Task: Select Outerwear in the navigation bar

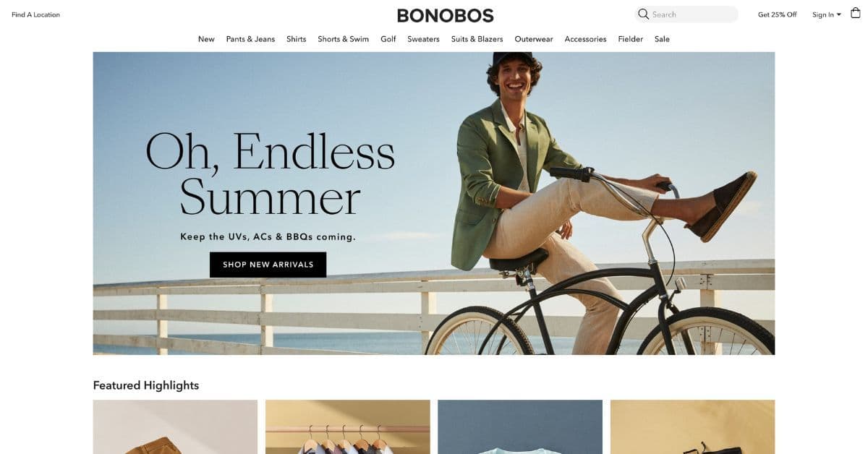Action: click(534, 39)
